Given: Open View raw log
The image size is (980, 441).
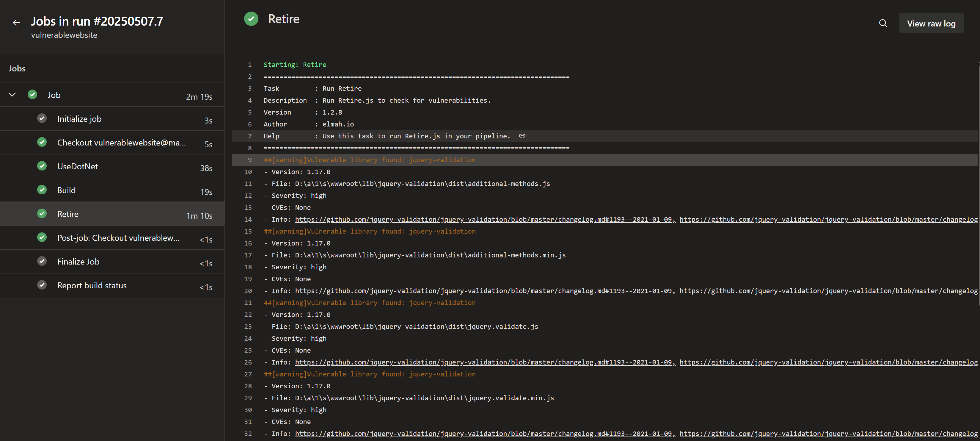Looking at the screenshot, I should (931, 23).
